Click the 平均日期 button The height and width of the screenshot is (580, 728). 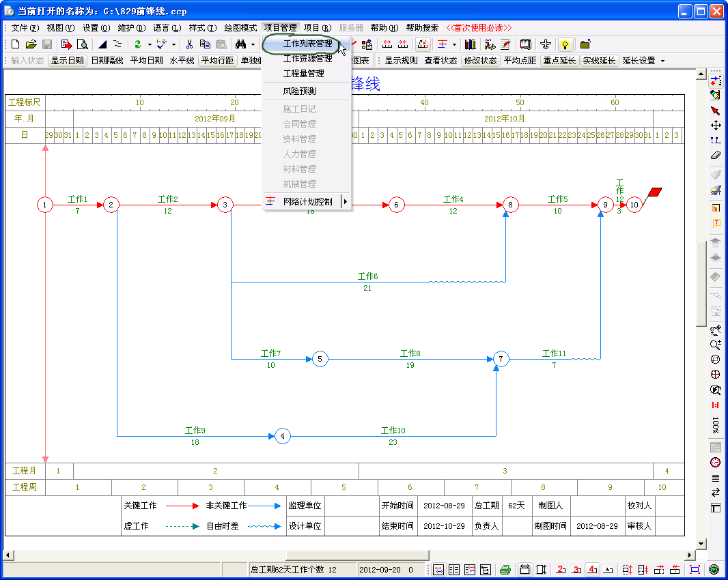tap(147, 61)
